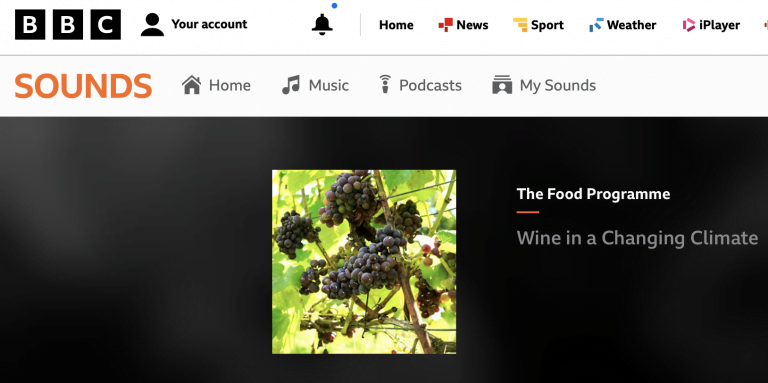
Task: Click the Podcasts microphone icon
Action: coord(385,84)
